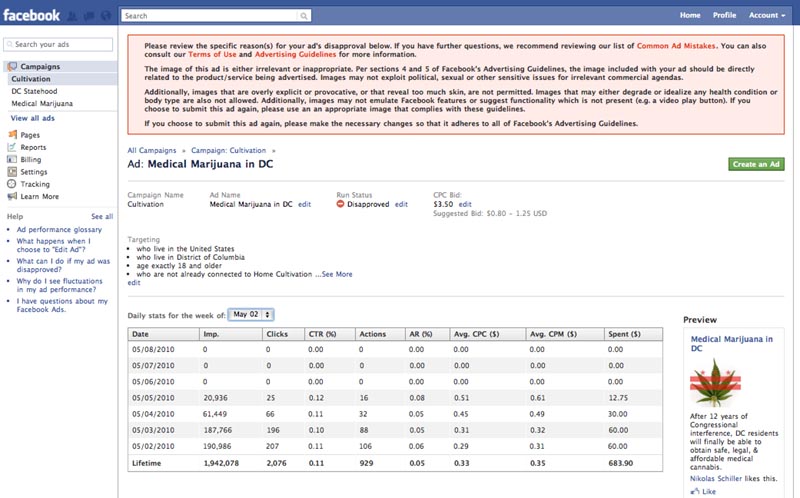This screenshot has width=800, height=498.
Task: Open notifications globe icon in top bar
Action: coord(106,16)
